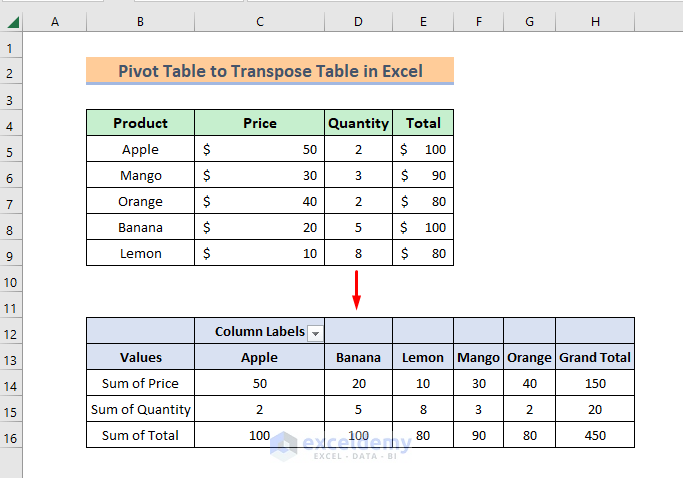Click the Apple price cell showing $50
683x478 pixels.
[259, 149]
